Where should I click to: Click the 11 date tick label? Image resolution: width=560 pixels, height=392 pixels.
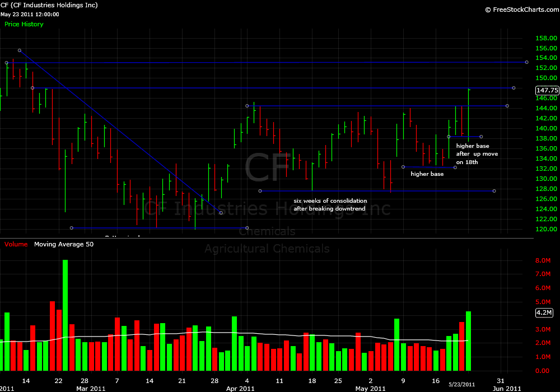pos(279,381)
